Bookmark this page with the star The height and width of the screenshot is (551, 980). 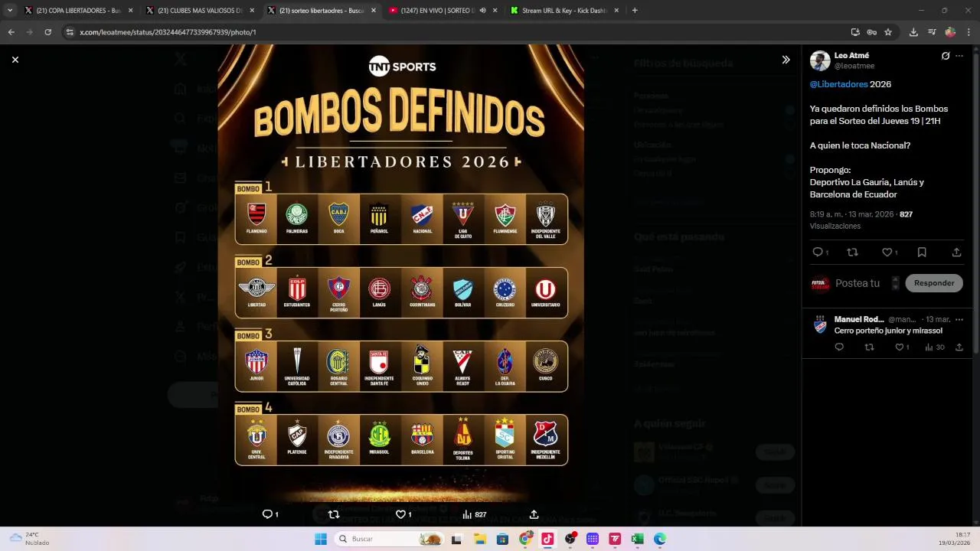coord(888,32)
